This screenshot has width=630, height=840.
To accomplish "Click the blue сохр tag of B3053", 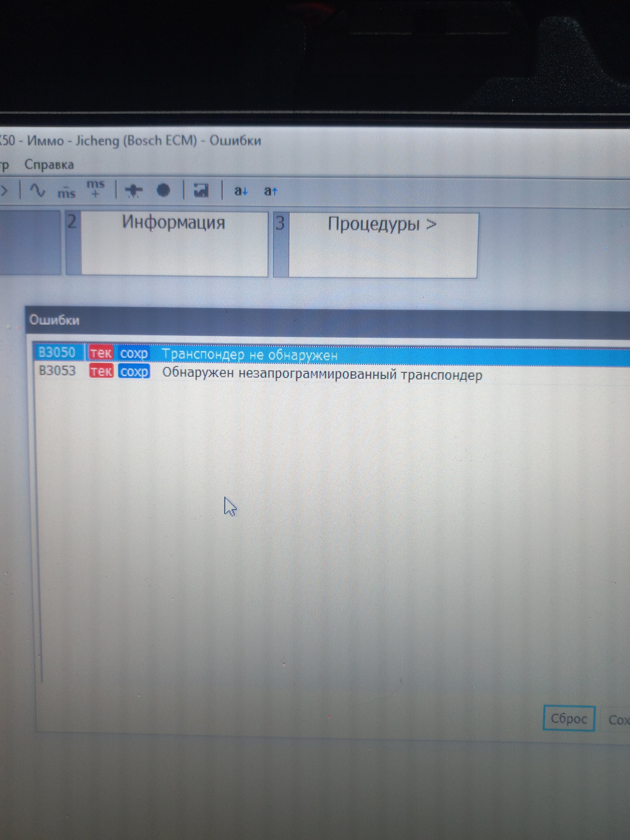I will pos(134,371).
